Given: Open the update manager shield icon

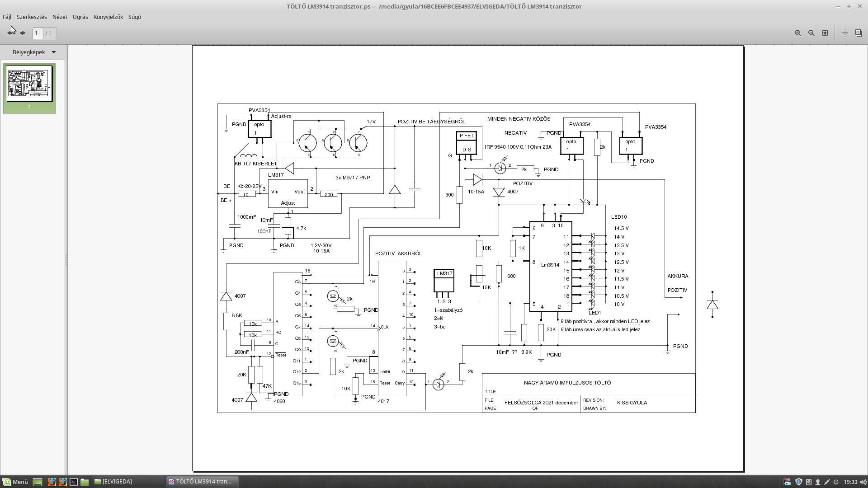Looking at the screenshot, I should click(x=798, y=482).
